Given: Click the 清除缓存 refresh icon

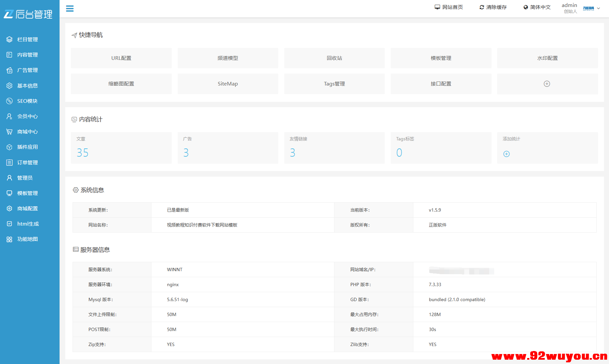Looking at the screenshot, I should (481, 7).
